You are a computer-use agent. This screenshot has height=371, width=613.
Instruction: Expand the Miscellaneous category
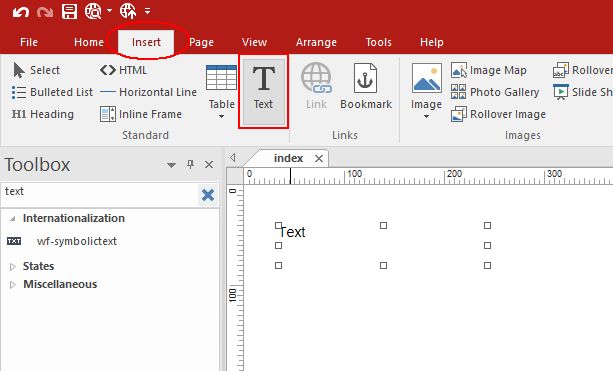click(13, 285)
